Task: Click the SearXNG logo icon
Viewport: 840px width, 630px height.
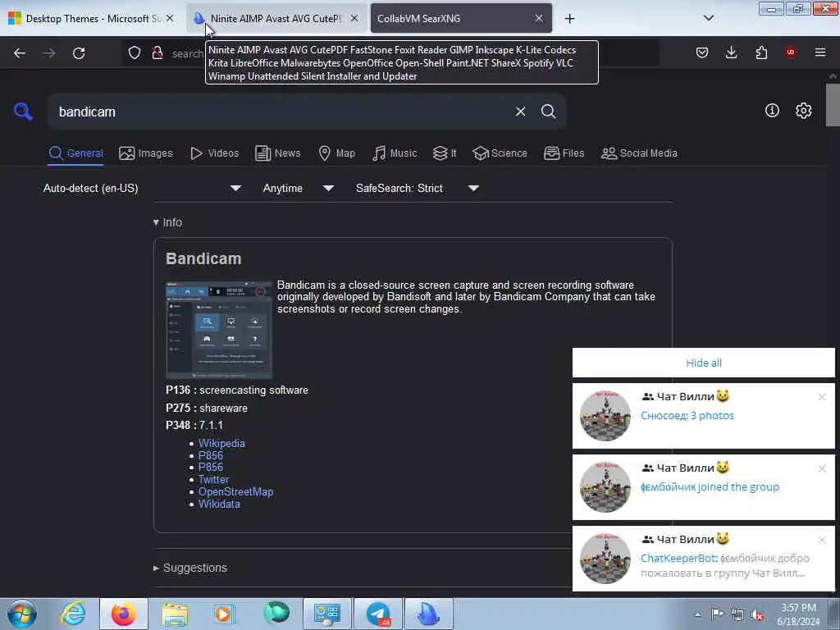Action: click(23, 112)
